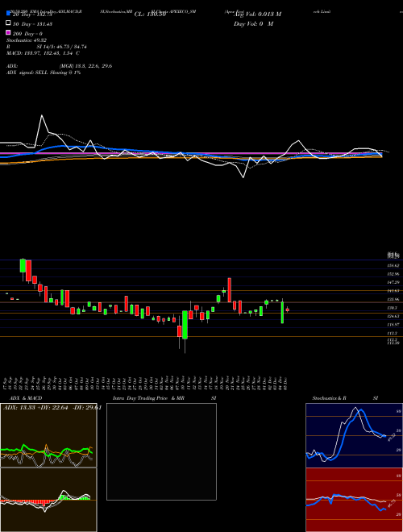The height and width of the screenshot is (532, 403).
Task: Open the MACD histogram panel
Action: point(48,500)
